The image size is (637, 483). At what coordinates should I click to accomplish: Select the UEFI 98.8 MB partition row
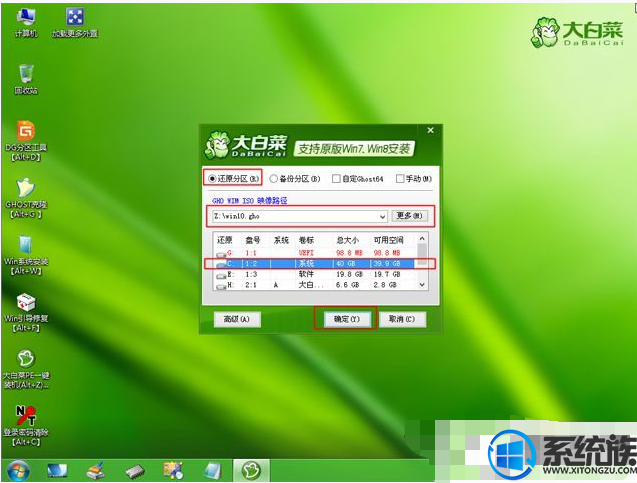click(315, 253)
